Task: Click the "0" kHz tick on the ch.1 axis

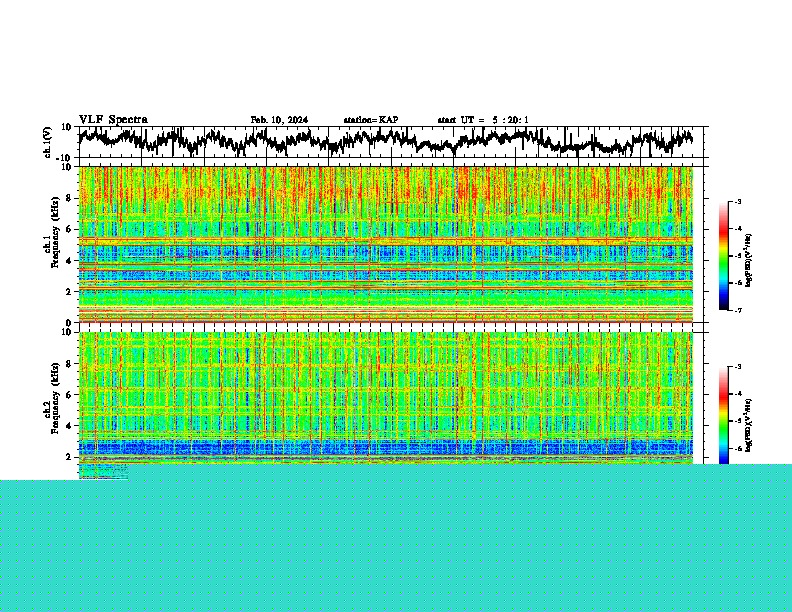Action: (69, 323)
